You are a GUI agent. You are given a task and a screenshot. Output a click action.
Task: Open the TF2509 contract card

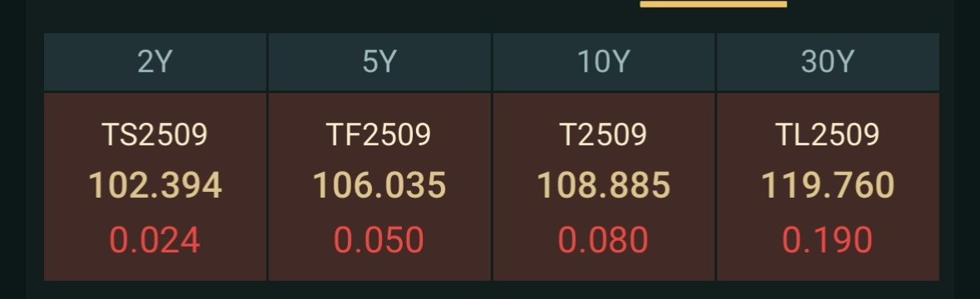coord(380,187)
